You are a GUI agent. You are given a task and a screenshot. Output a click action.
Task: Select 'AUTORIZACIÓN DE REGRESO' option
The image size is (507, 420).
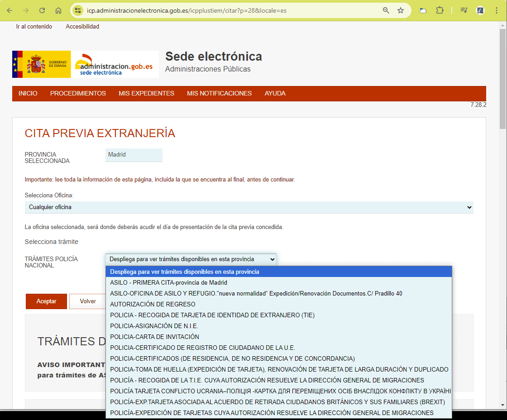tap(279, 304)
